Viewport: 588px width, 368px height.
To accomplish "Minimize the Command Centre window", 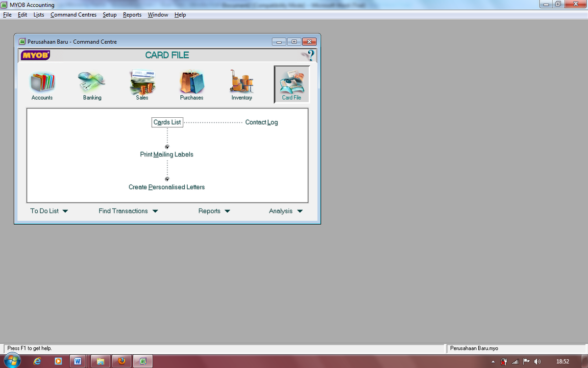I will [279, 42].
